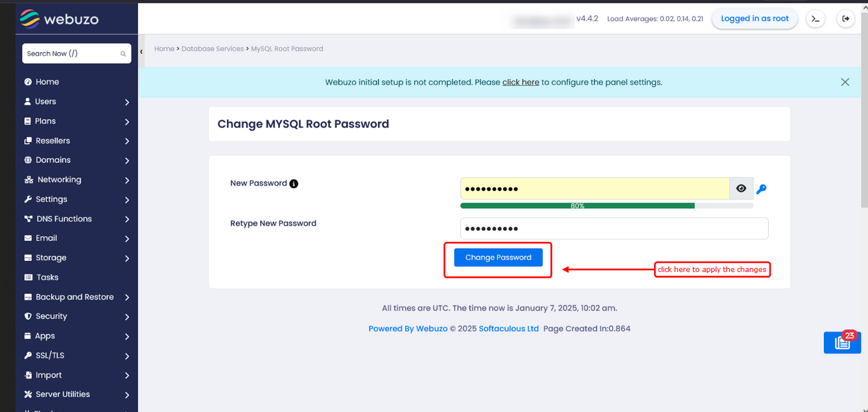868x412 pixels.
Task: Go to Home in sidebar
Action: (x=47, y=82)
